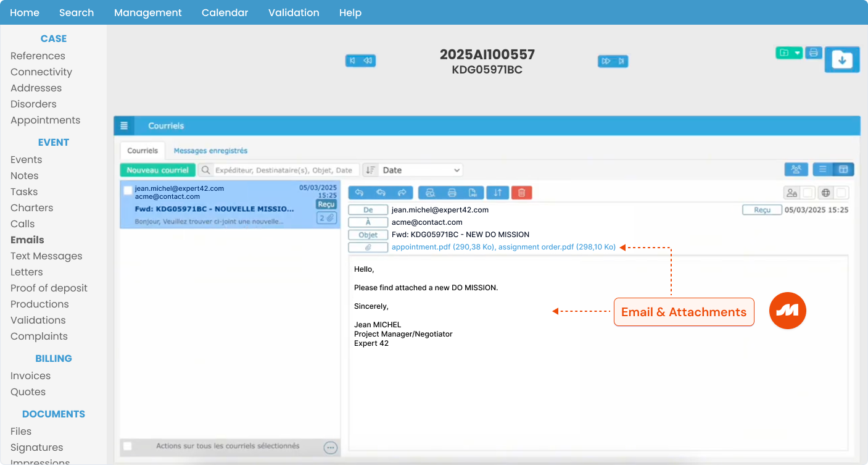Switch to split preview layout

[843, 169]
